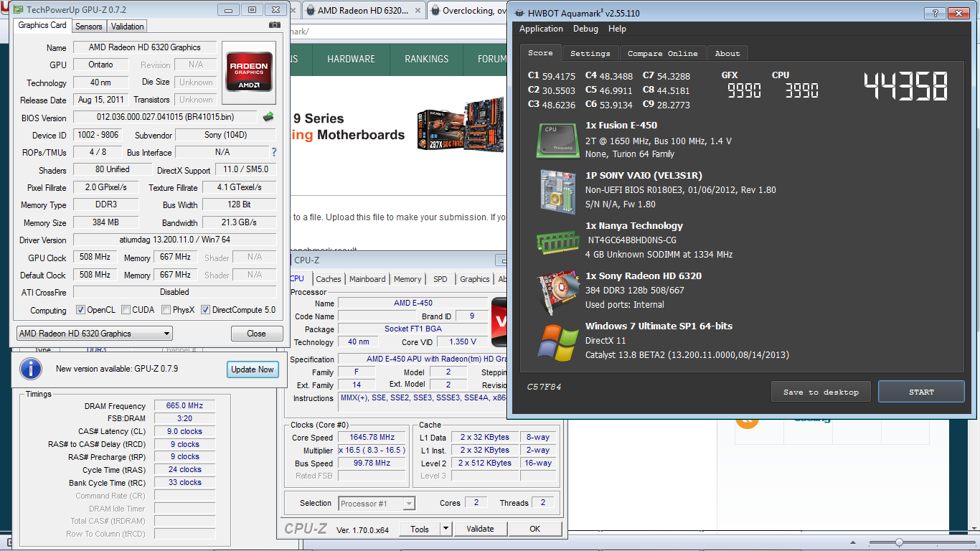The image size is (980, 551).
Task: Click the CAS# Latency 9.0 clocks value
Action: click(184, 432)
